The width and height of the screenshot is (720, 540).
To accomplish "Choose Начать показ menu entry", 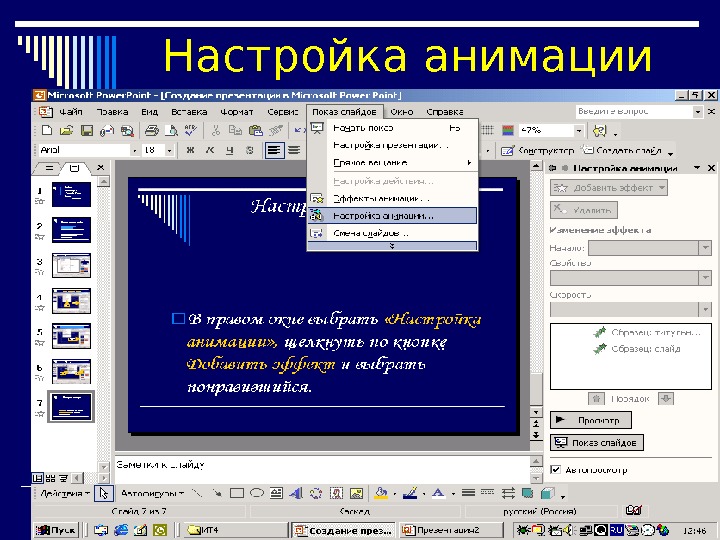I will pos(392,128).
